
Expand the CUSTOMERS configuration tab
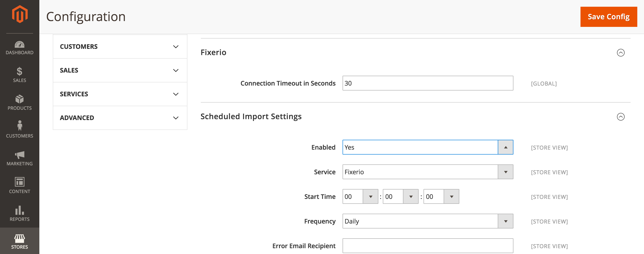coord(120,47)
